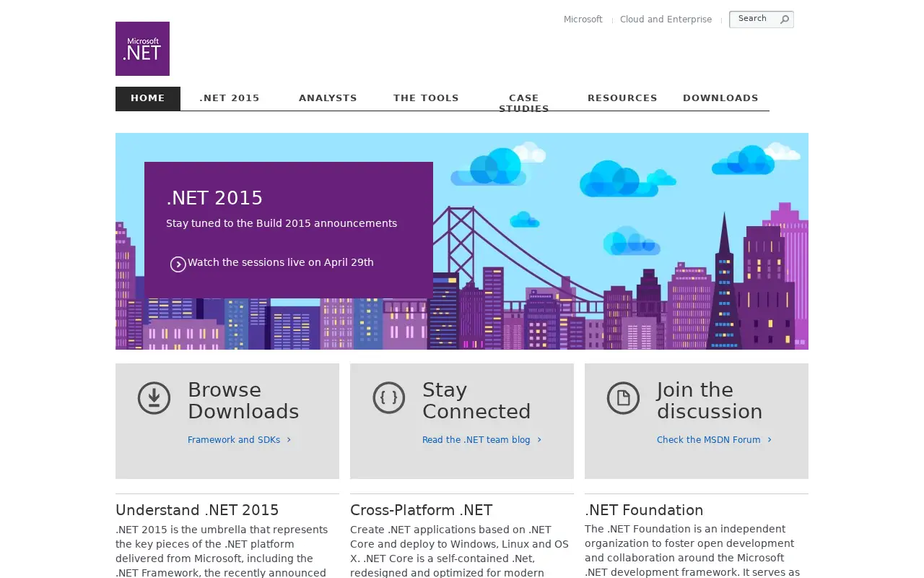The width and height of the screenshot is (924, 578).
Task: Click the download arrow circle icon
Action: point(154,398)
